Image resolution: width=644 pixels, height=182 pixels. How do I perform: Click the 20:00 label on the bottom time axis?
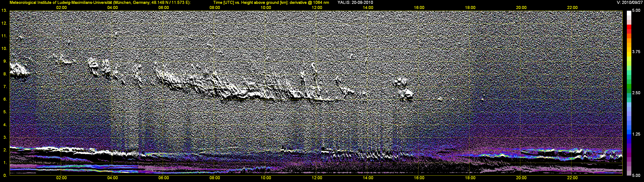[x=521, y=178]
